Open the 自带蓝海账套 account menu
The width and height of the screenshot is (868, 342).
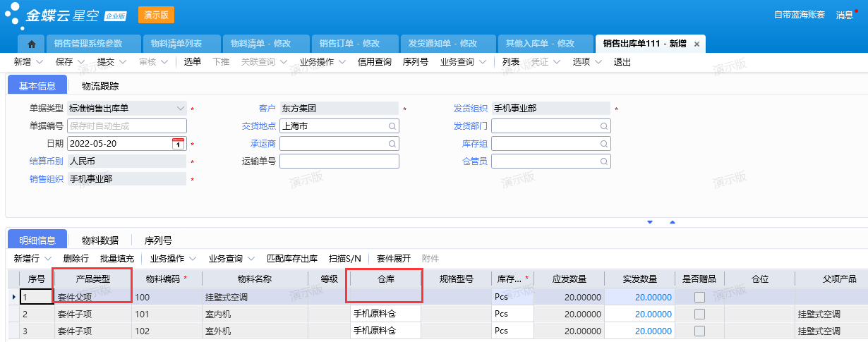tap(799, 15)
